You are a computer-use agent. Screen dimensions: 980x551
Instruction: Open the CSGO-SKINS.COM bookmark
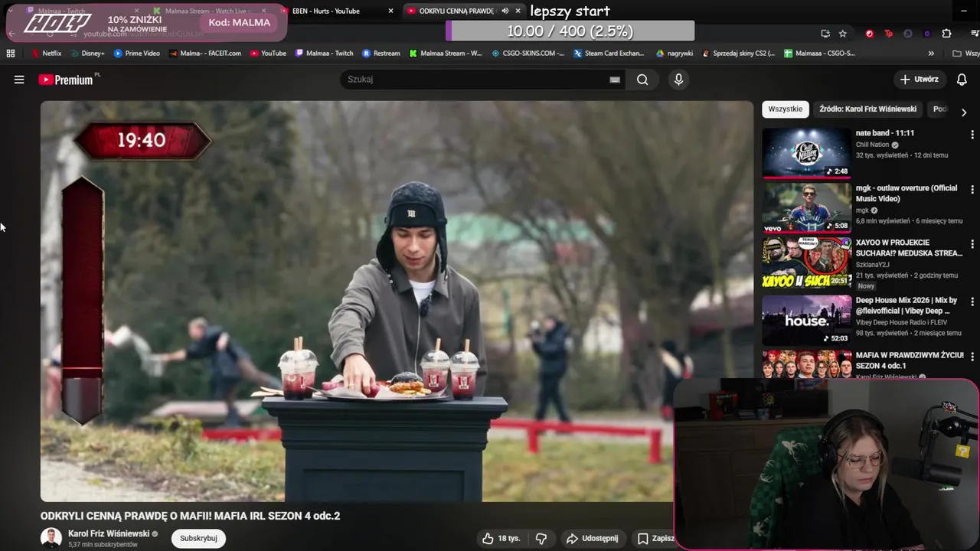[528, 54]
